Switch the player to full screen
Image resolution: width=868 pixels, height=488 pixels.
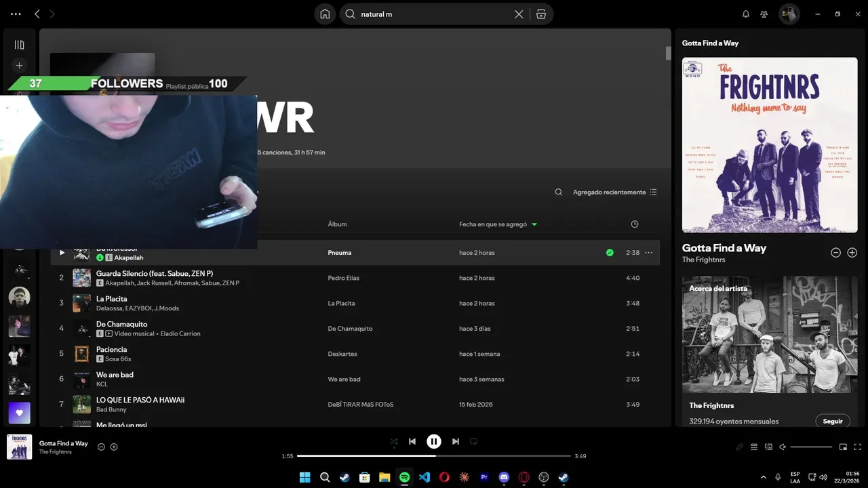tap(858, 447)
